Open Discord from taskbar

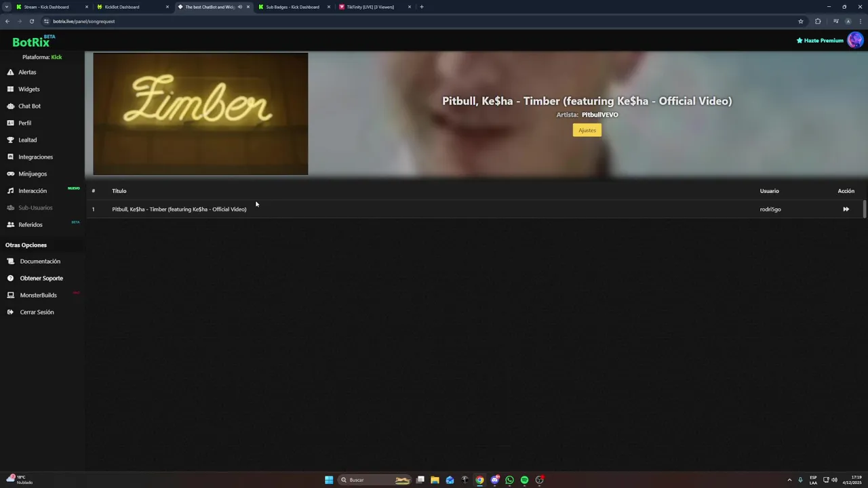[494, 480]
